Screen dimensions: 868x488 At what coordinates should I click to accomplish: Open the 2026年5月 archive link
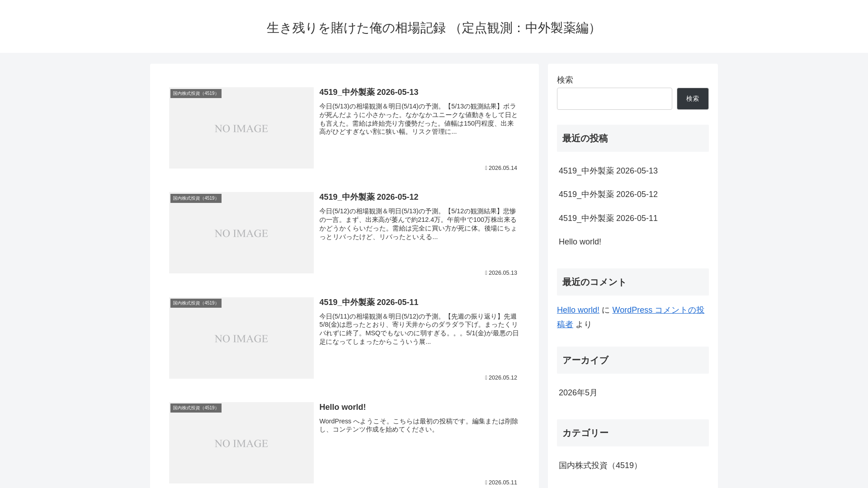point(578,393)
